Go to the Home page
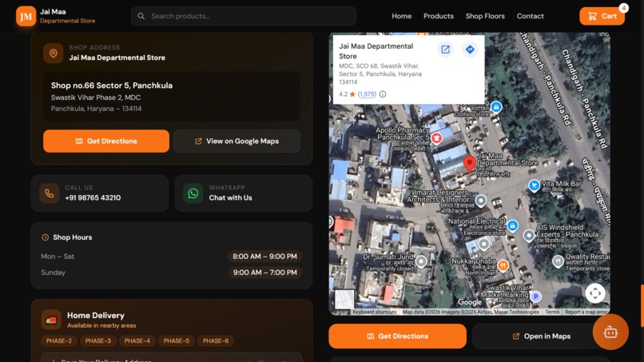The image size is (644, 362). tap(401, 16)
